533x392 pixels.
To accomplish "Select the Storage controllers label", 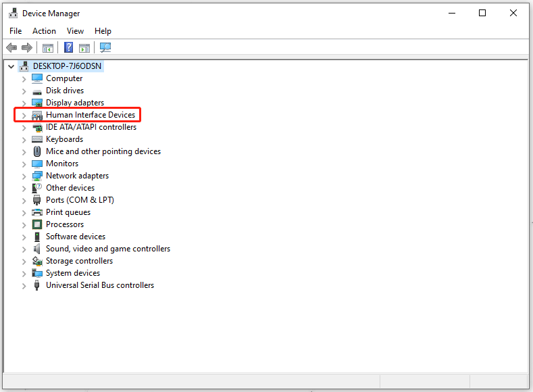I will (x=80, y=261).
